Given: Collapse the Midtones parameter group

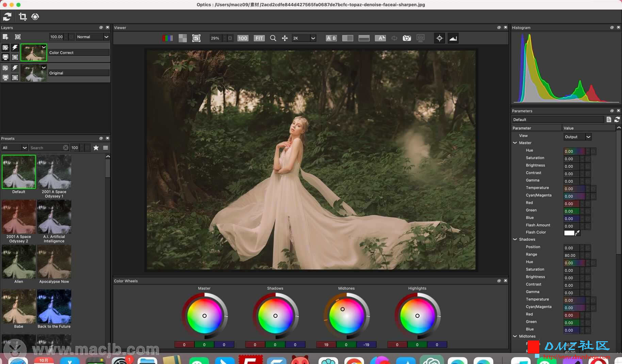Looking at the screenshot, I should click(x=515, y=336).
